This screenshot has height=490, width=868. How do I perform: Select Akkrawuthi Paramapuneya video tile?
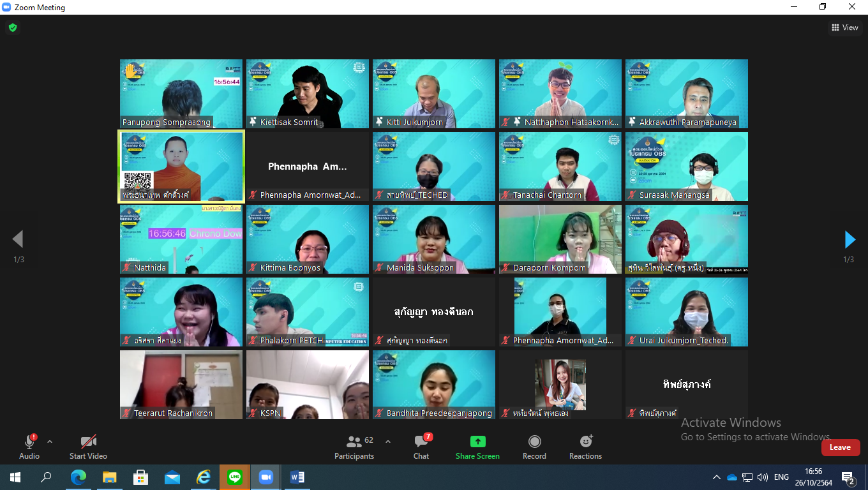point(687,94)
